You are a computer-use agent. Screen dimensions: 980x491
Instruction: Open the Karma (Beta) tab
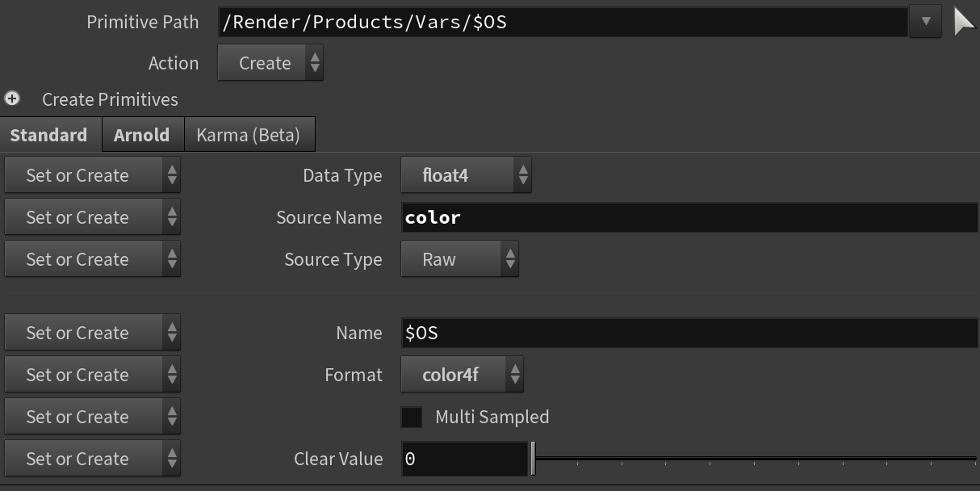(x=248, y=135)
